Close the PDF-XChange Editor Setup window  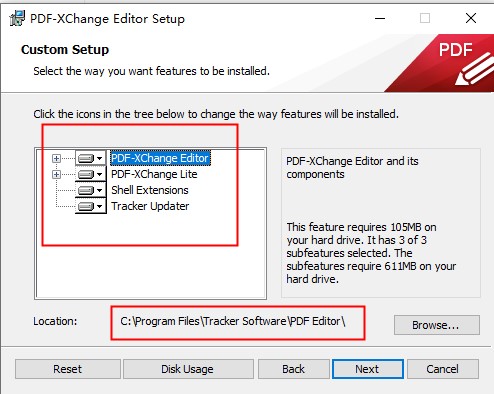coord(471,18)
